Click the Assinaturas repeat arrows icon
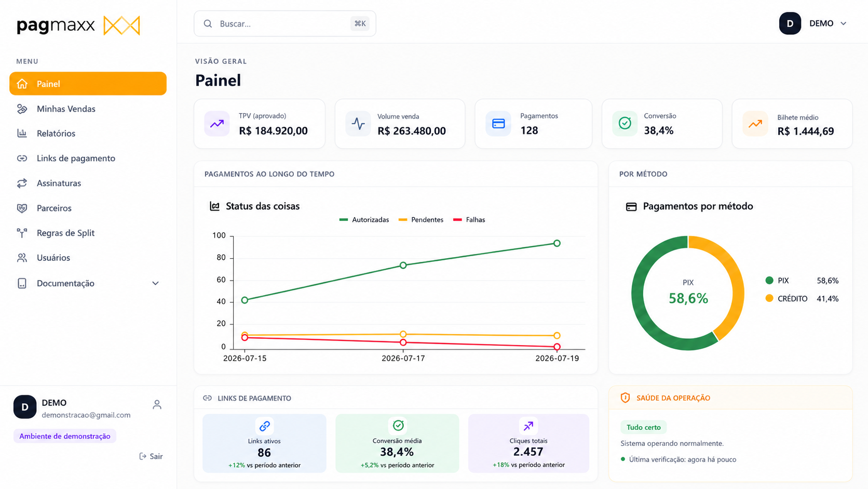868x489 pixels. pyautogui.click(x=22, y=183)
